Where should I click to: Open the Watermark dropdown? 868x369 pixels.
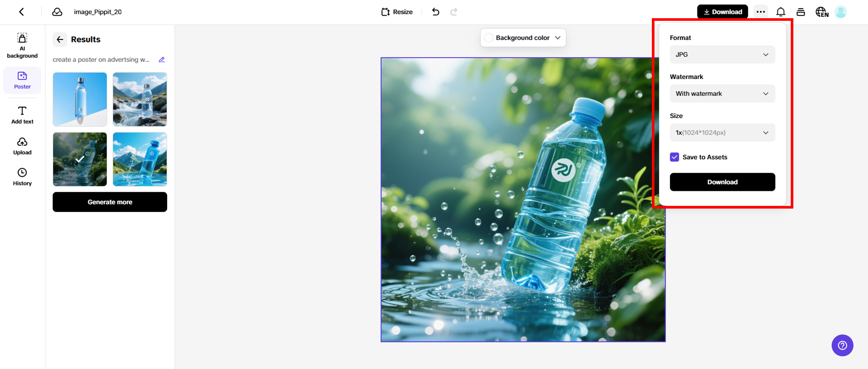click(723, 94)
